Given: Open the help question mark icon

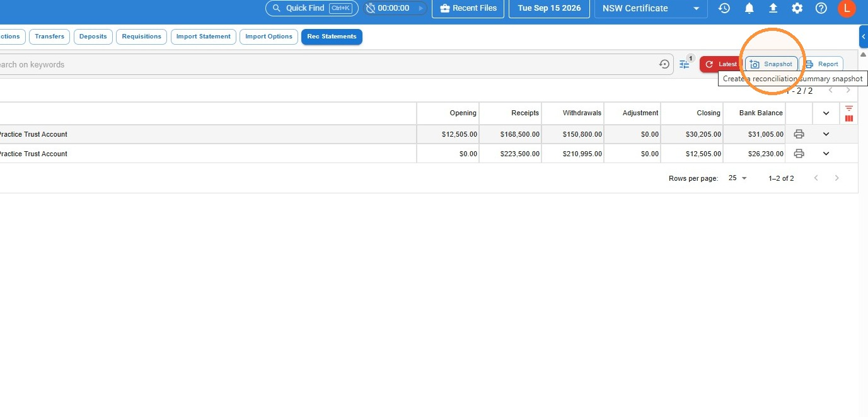Looking at the screenshot, I should (821, 8).
